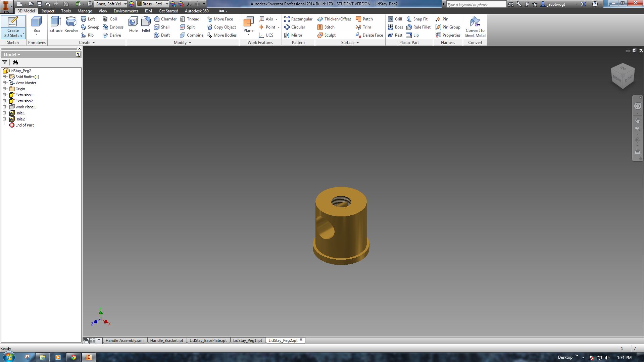Screen dimensions: 644x362
Task: Click the Loft tool
Action: (88, 19)
